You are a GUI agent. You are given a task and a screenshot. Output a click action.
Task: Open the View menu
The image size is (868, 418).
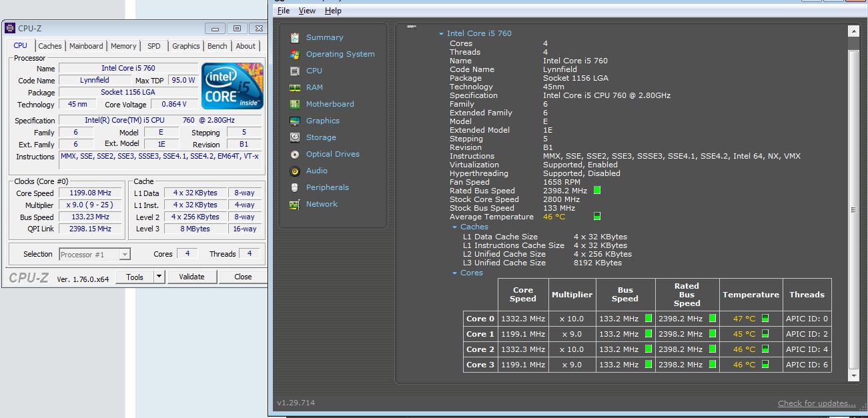[307, 11]
